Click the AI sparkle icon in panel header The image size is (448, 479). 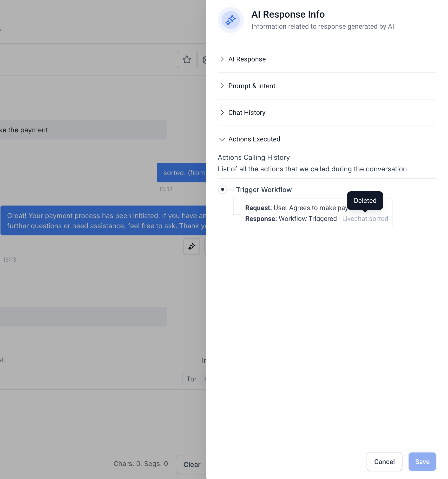[231, 20]
